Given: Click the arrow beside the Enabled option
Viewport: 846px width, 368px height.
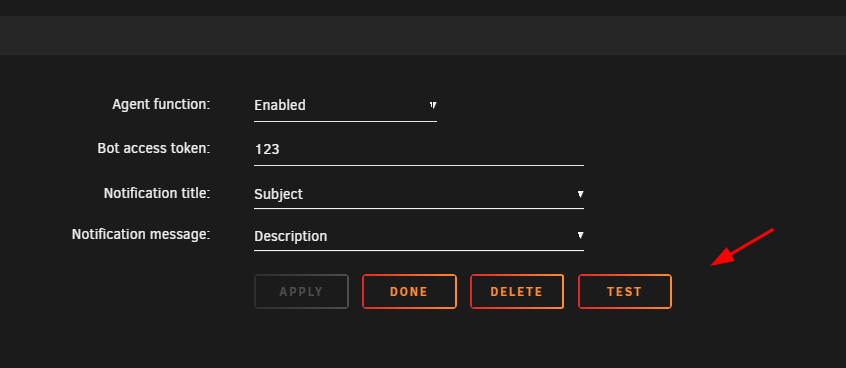Looking at the screenshot, I should point(433,105).
